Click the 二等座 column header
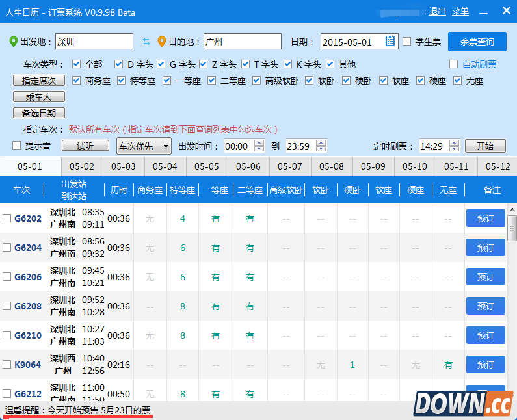 pos(250,190)
